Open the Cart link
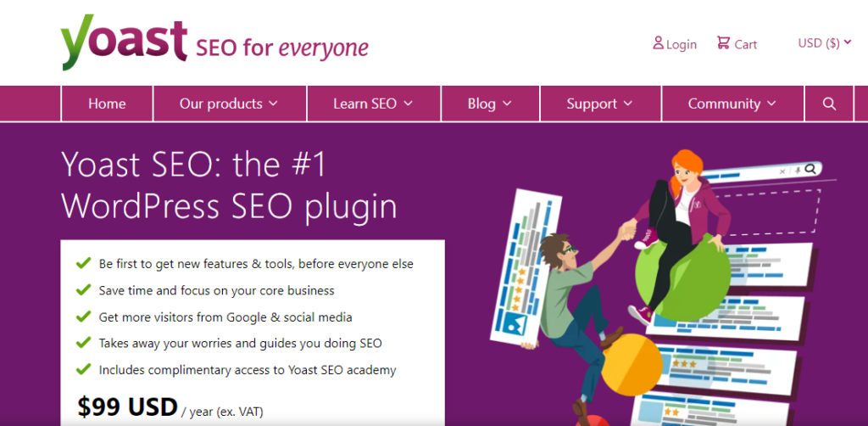Viewport: 868px width, 426px height. 737,44
